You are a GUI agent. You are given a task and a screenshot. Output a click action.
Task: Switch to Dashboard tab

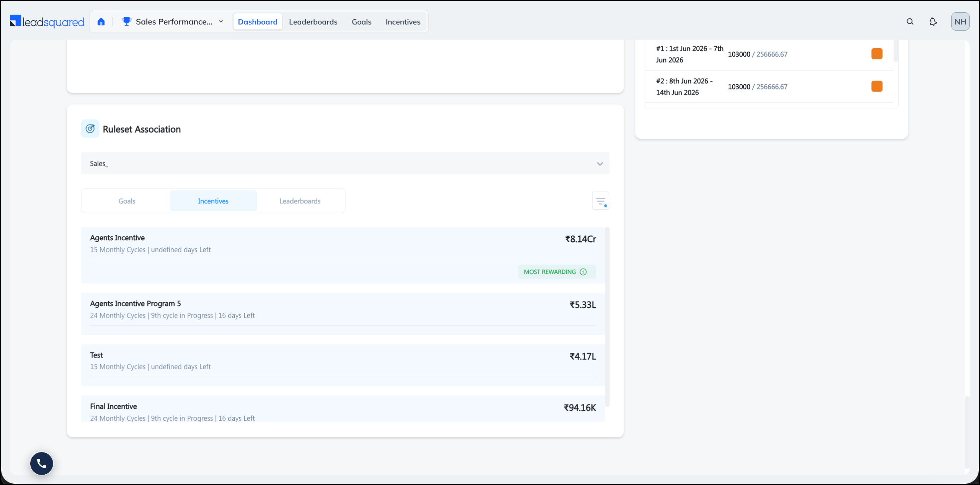click(x=258, y=22)
